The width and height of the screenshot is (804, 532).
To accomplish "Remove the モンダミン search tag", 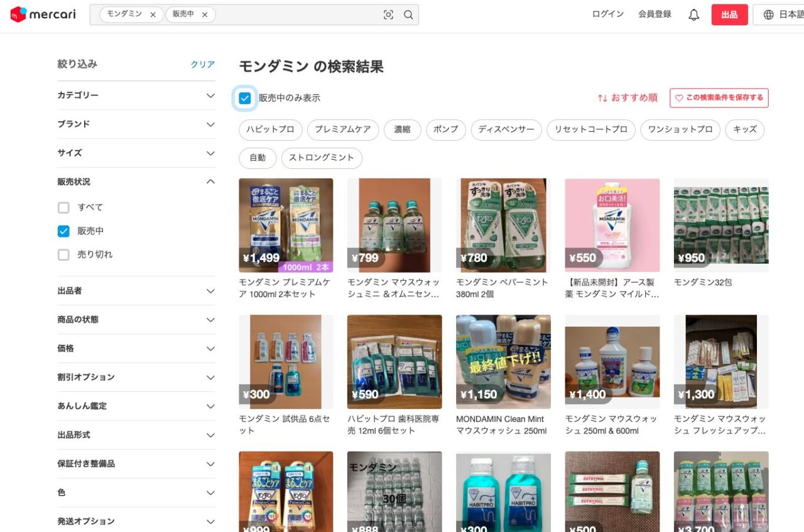I will 153,15.
